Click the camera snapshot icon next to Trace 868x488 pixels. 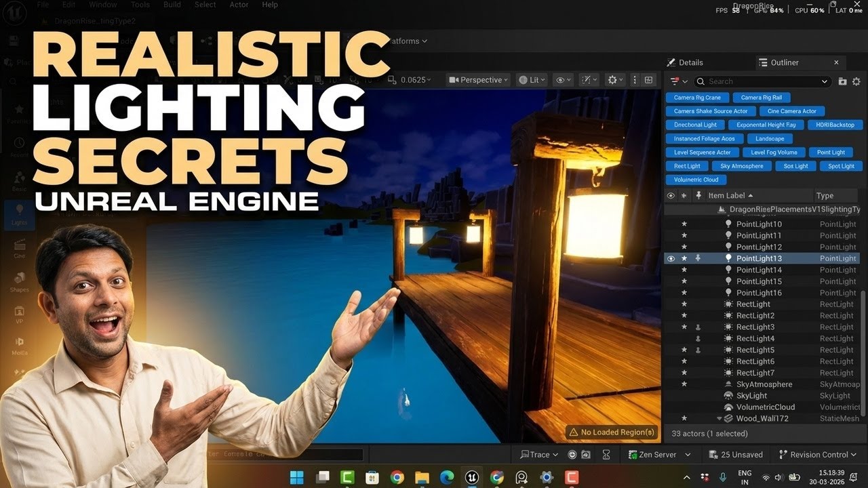tap(585, 455)
